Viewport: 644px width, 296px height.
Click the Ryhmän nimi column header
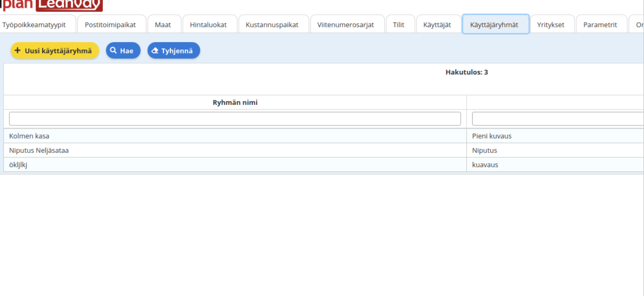coord(235,102)
